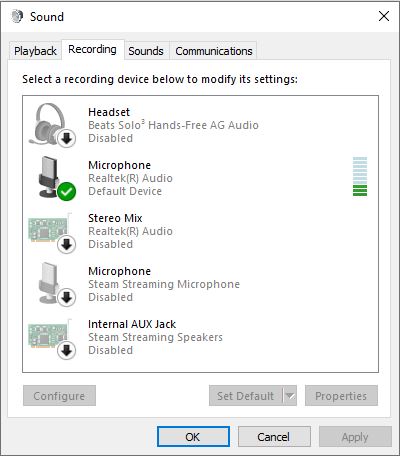Click 'Beats Solo3 Hands-Free AG Audio' text
This screenshot has width=400, height=456.
[173, 125]
